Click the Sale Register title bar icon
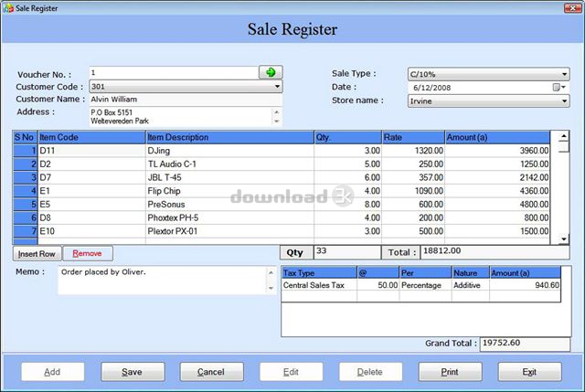The height and width of the screenshot is (392, 585). pyautogui.click(x=8, y=6)
